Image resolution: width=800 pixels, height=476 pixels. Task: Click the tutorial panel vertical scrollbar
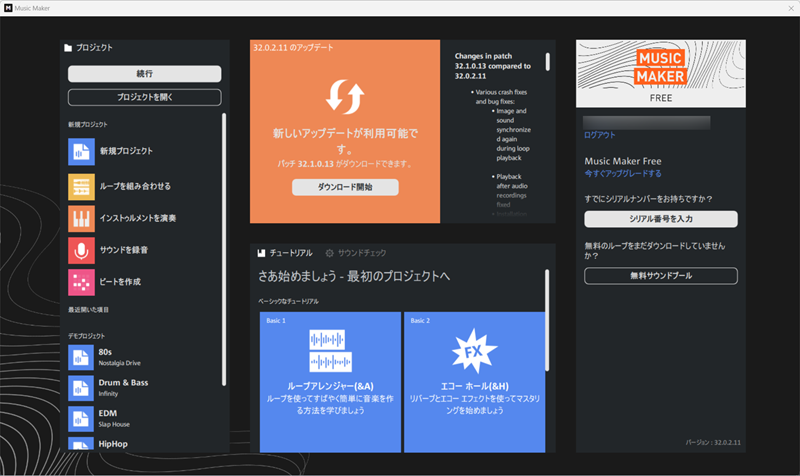(547, 320)
